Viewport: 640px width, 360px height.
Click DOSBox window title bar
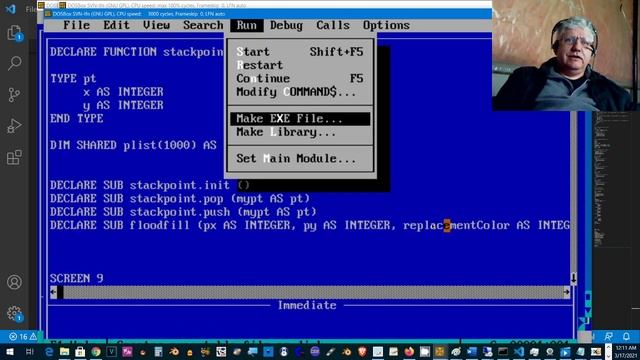[267, 14]
